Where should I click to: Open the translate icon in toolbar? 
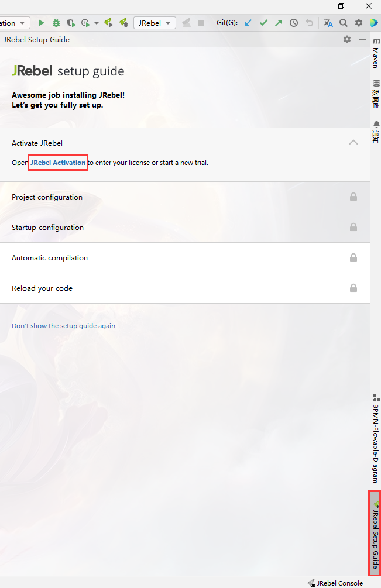click(328, 23)
